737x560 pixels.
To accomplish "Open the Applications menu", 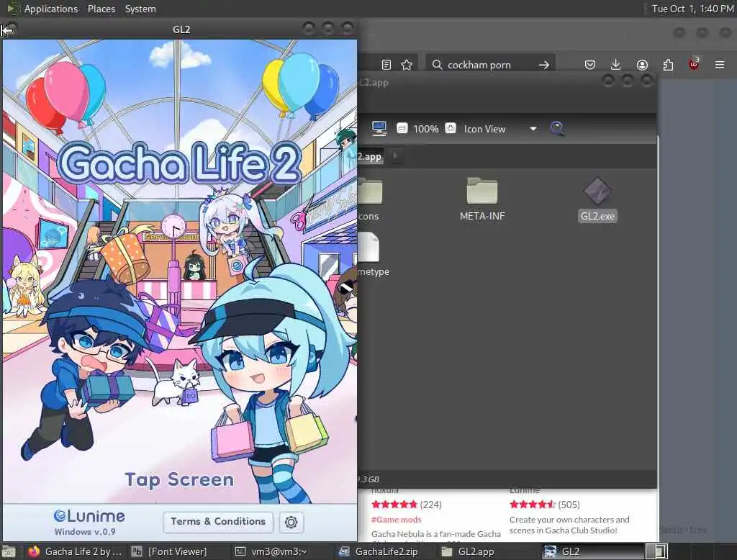I will pos(51,9).
